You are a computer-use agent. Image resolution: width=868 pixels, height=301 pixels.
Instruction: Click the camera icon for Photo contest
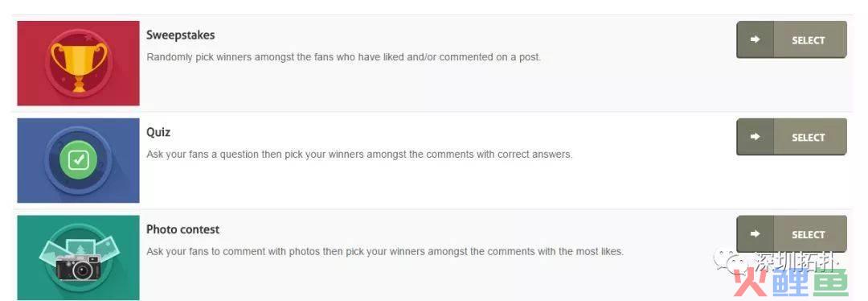click(x=77, y=270)
